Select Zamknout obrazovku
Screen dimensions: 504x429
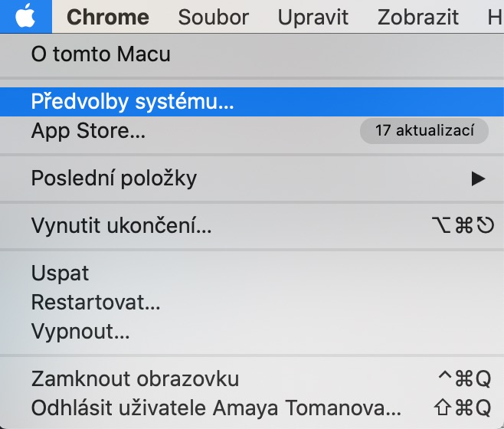point(135,378)
